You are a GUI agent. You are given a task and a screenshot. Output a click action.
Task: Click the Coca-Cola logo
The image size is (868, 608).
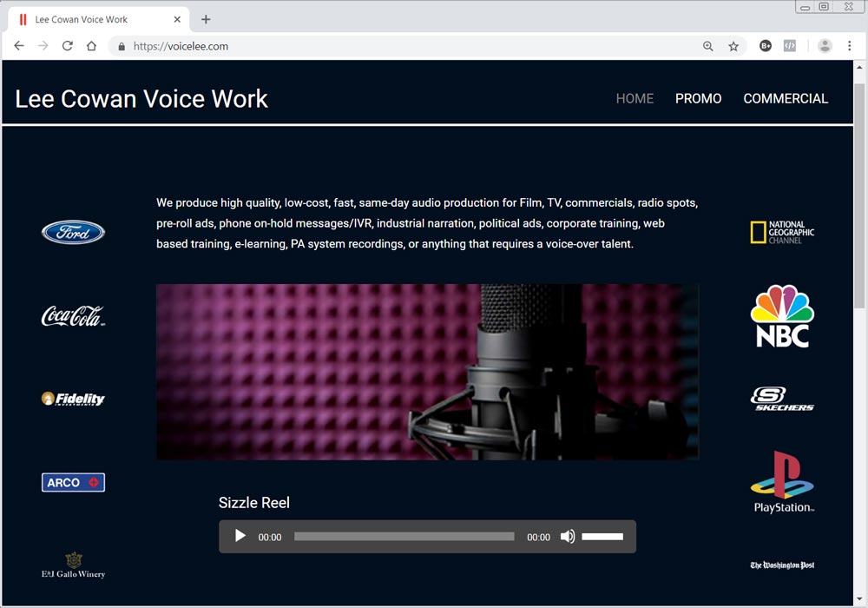coord(73,315)
